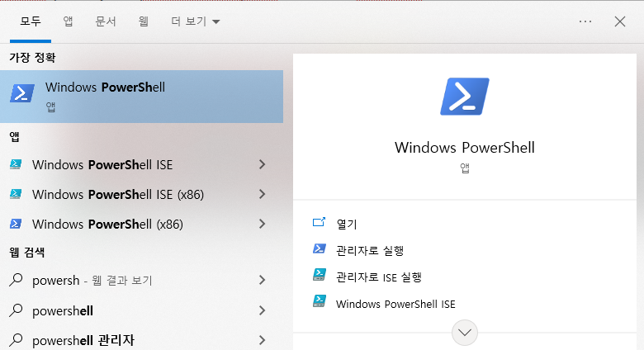
Task: Click the Windows PowerShell (x86) list icon
Action: pos(16,224)
